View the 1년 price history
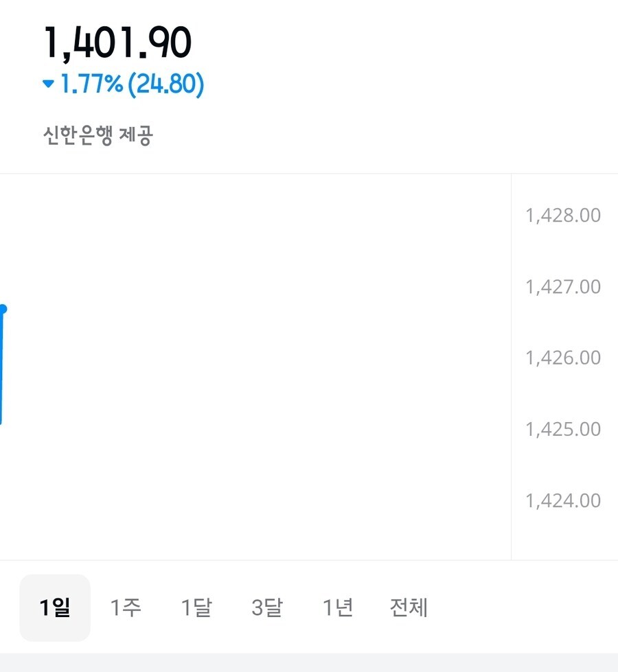 pos(338,607)
